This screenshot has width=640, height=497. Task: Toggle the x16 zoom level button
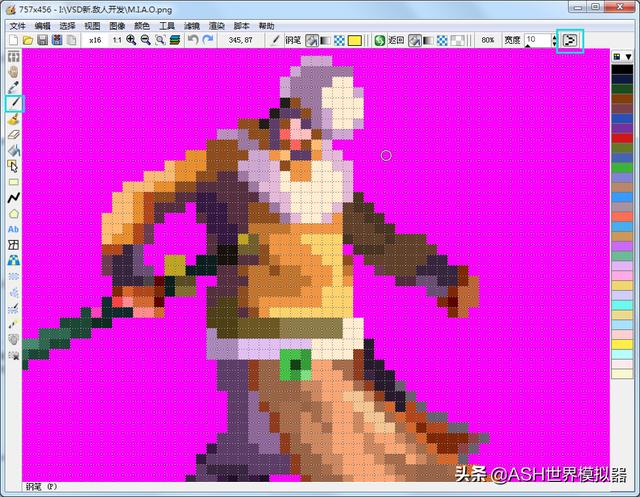(x=94, y=40)
